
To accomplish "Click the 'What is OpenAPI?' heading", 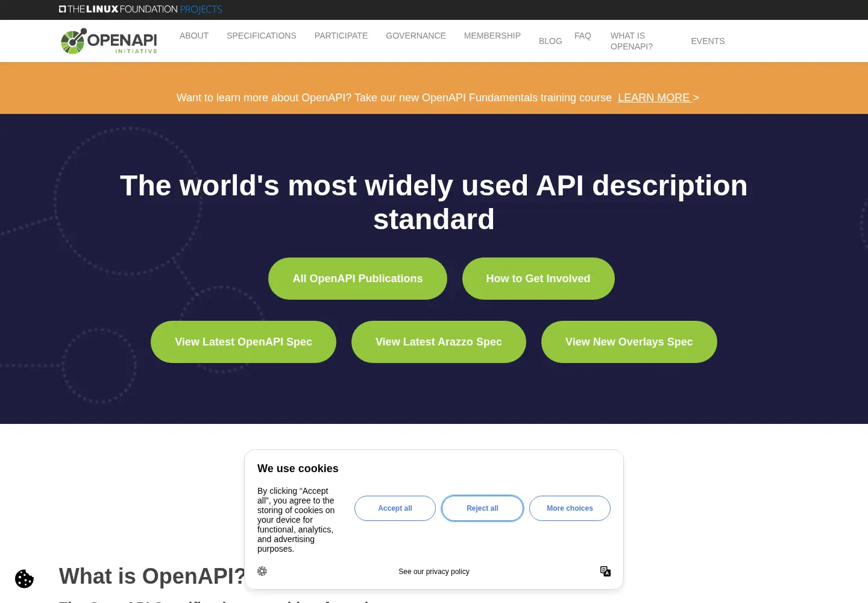I will 153,576.
